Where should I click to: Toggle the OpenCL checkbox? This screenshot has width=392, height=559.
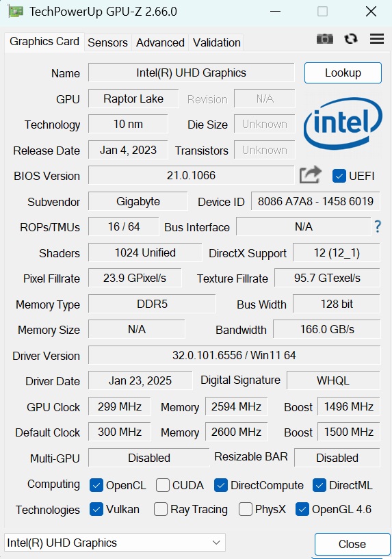coord(96,485)
